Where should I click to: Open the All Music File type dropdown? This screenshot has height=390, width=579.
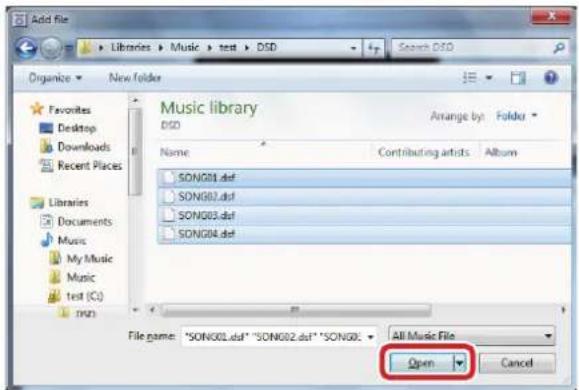(x=472, y=336)
